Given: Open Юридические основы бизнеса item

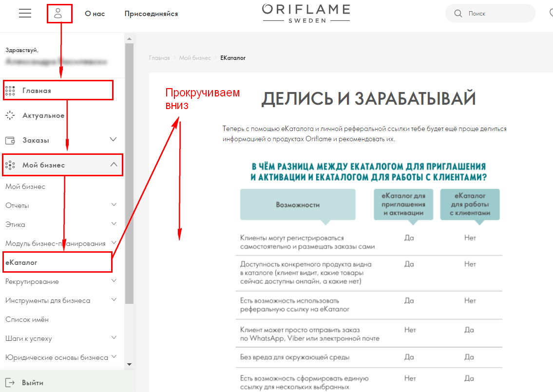Looking at the screenshot, I should 57,358.
